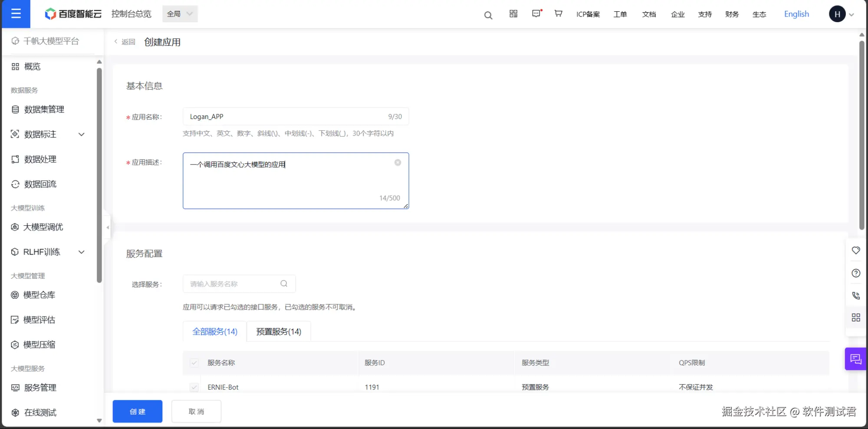The image size is (868, 429).
Task: Click the service ID 1191 cell
Action: (x=372, y=387)
